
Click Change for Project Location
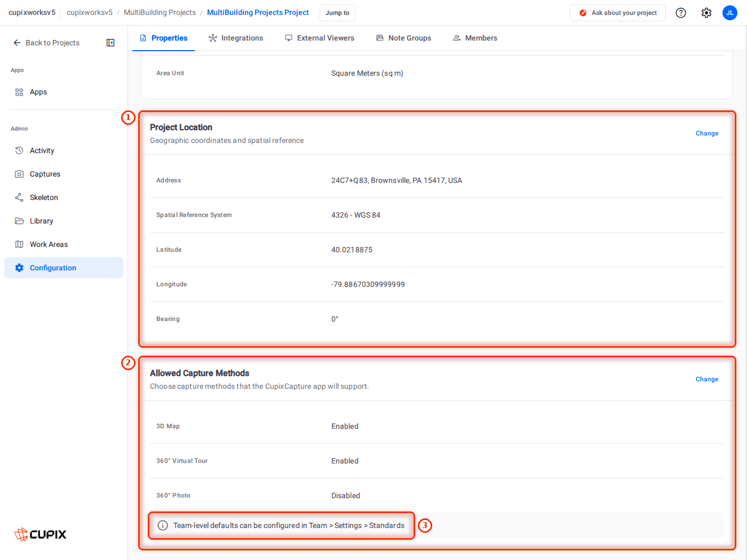[x=707, y=133]
